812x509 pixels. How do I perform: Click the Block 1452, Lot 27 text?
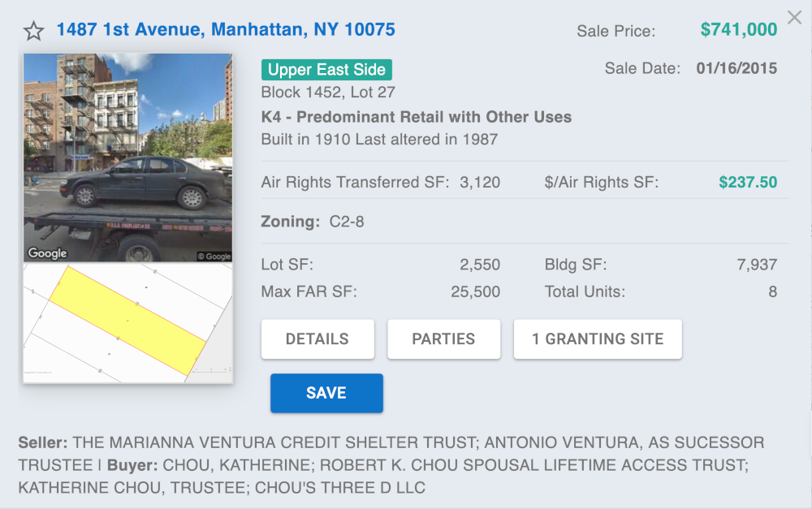click(328, 93)
